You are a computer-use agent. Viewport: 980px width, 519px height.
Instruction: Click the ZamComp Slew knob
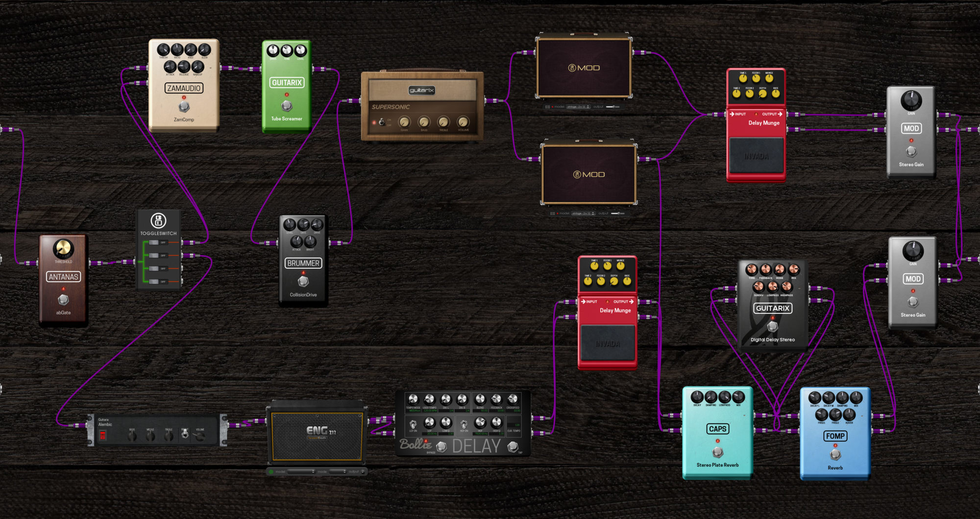[x=204, y=49]
